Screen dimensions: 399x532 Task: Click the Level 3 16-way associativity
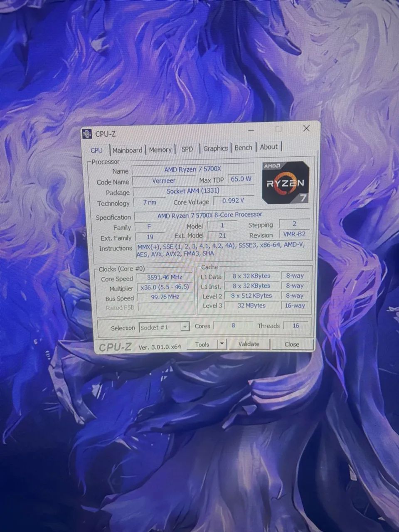(x=295, y=305)
